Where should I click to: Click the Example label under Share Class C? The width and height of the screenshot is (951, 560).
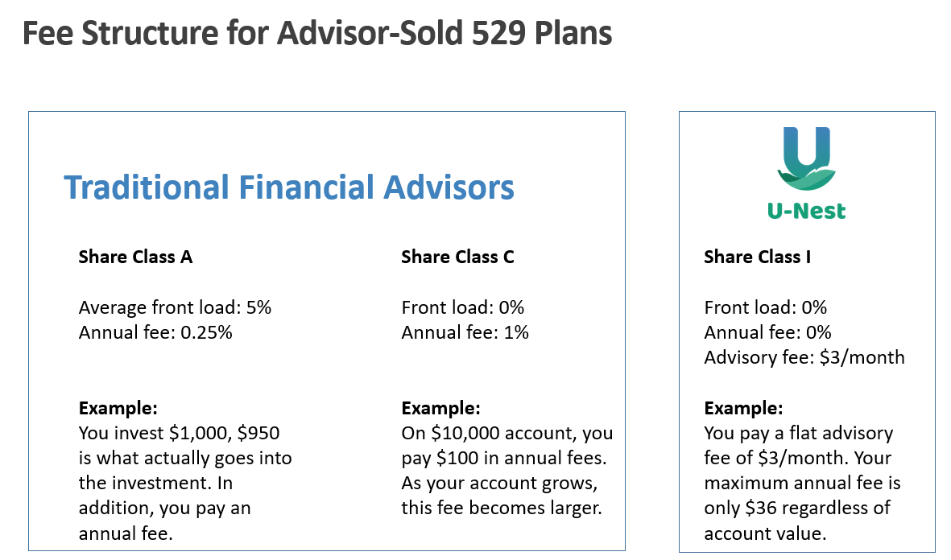click(440, 408)
